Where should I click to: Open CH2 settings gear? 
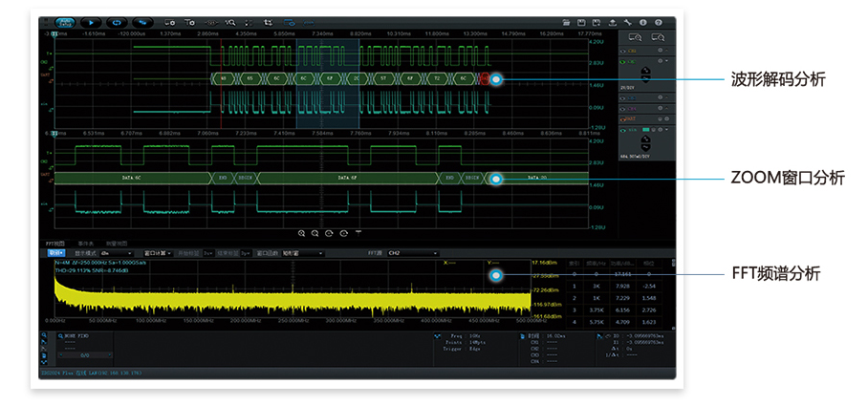pos(660,61)
